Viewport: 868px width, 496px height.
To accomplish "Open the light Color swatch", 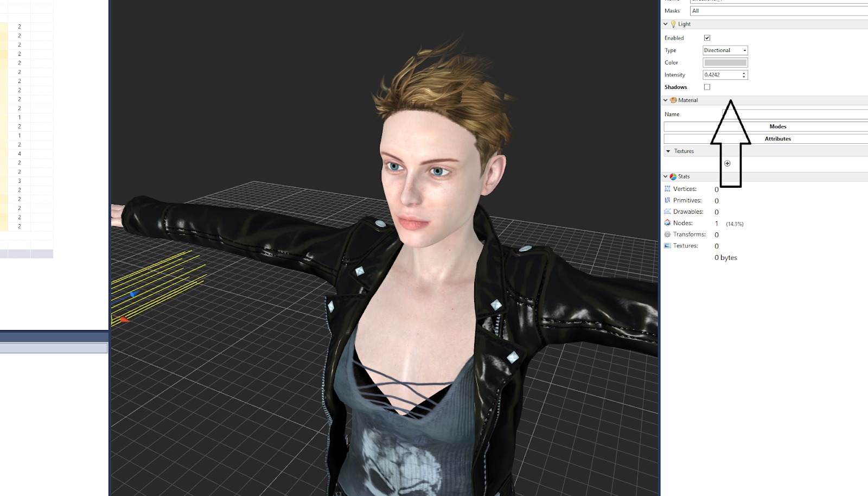I will pyautogui.click(x=725, y=62).
